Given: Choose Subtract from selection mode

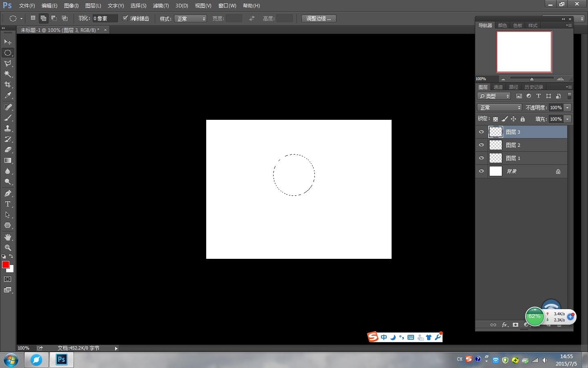Looking at the screenshot, I should coord(54,18).
